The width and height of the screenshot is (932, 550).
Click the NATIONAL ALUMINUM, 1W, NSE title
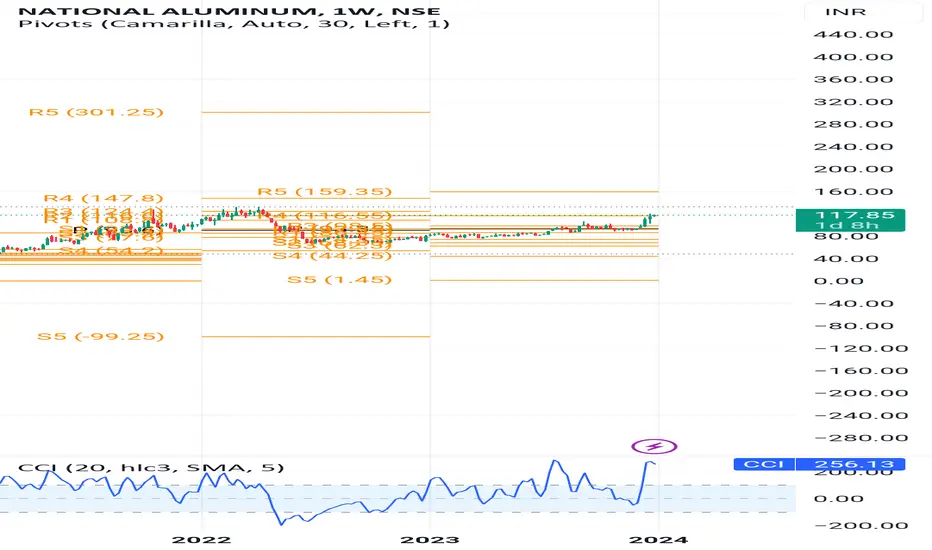(229, 11)
